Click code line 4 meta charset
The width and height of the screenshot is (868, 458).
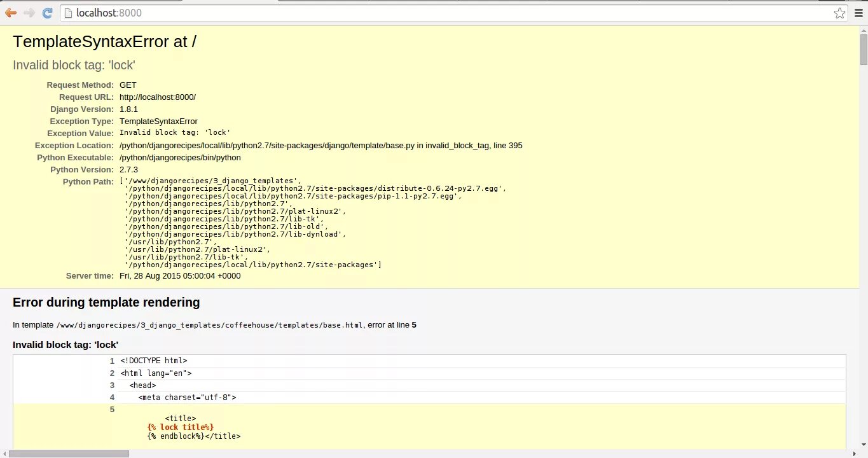click(x=187, y=398)
